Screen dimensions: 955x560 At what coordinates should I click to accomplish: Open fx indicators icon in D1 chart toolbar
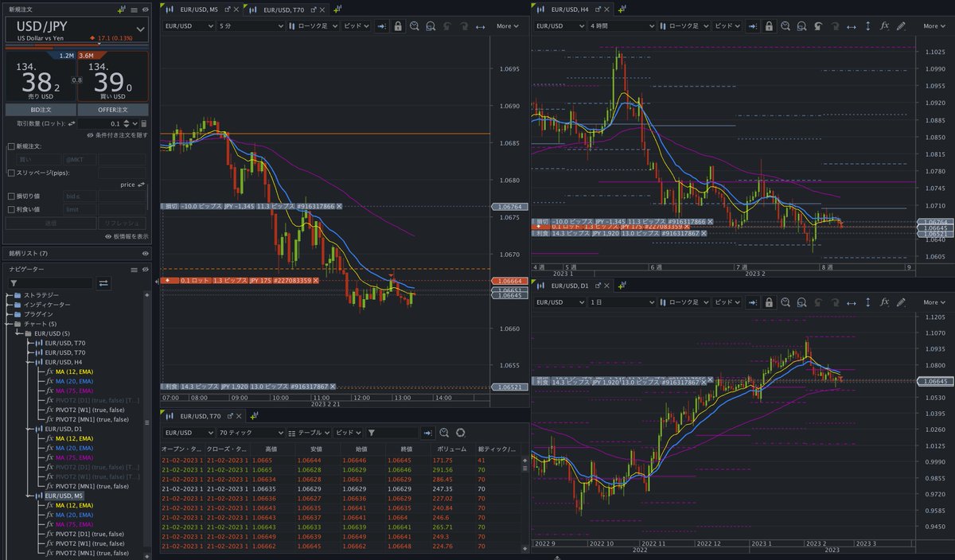(x=884, y=302)
